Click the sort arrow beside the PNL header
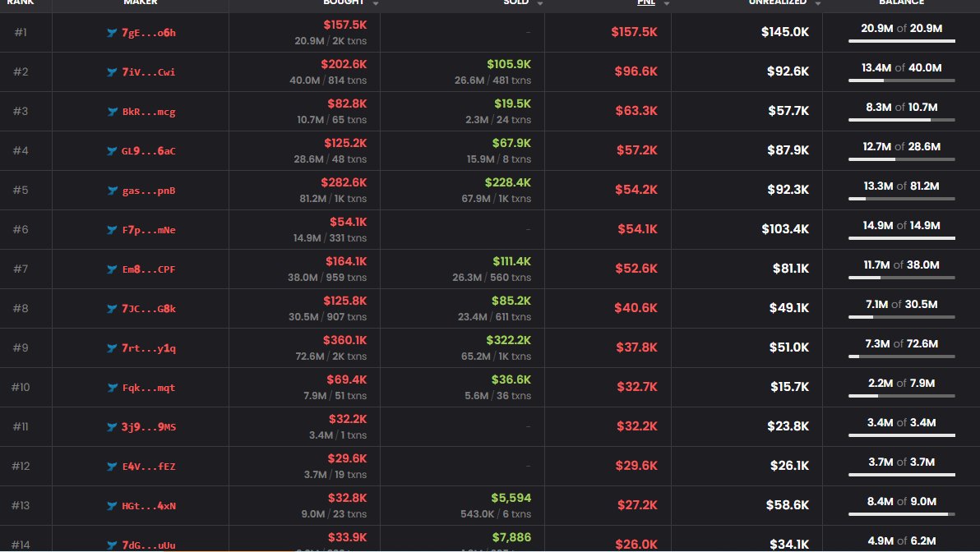This screenshot has width=980, height=552. [x=666, y=3]
